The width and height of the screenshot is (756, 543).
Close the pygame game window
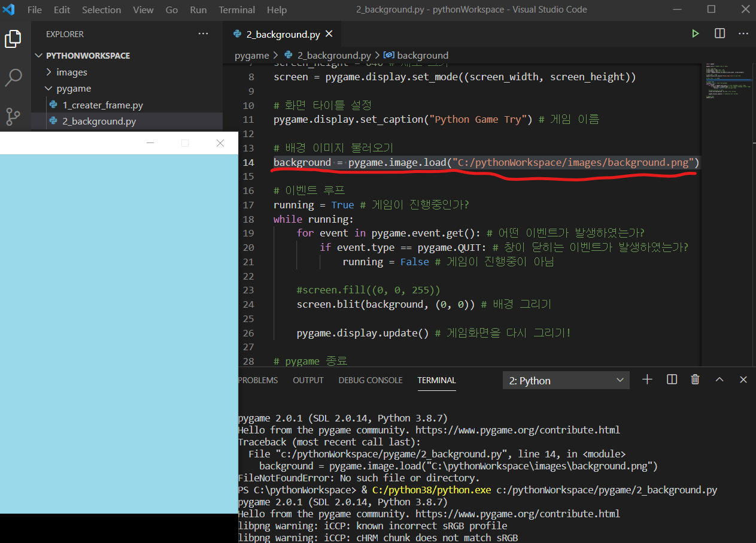[220, 143]
